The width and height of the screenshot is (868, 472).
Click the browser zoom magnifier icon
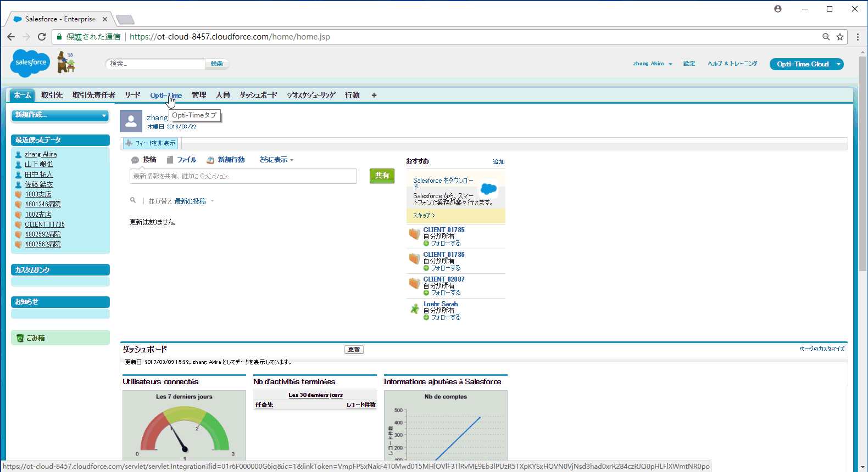[826, 37]
